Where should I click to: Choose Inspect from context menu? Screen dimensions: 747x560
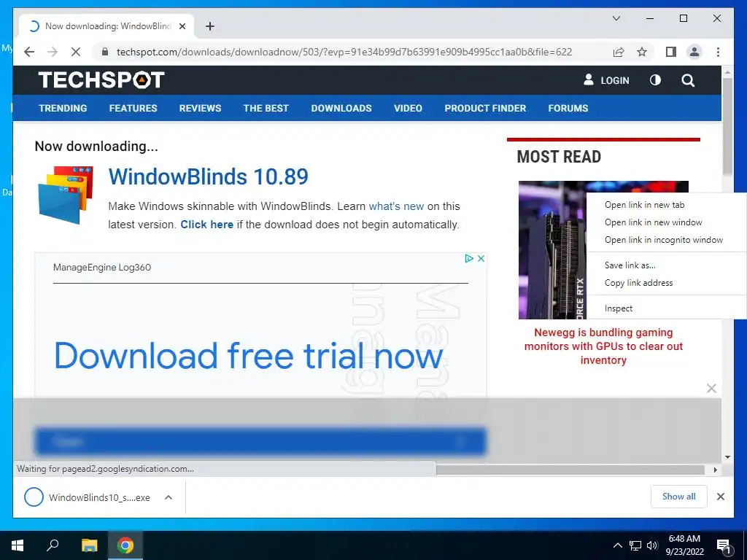pyautogui.click(x=666, y=308)
